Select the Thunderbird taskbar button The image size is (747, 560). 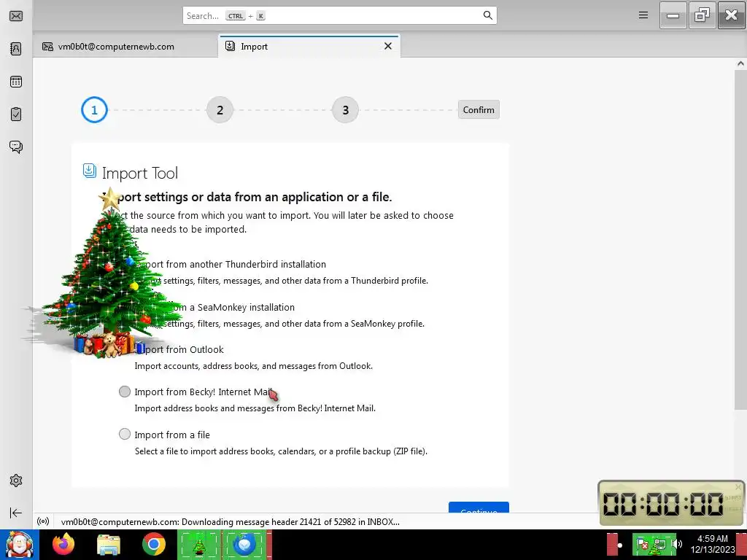245,545
